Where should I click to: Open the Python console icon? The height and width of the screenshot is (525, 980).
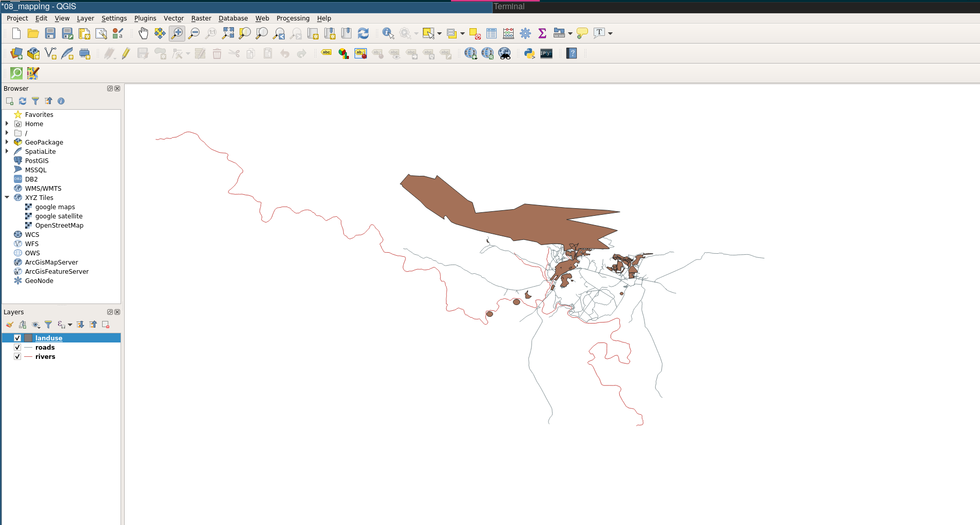[x=530, y=53]
